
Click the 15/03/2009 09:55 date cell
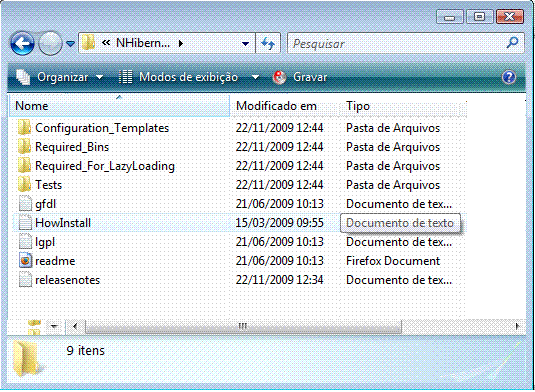[279, 223]
